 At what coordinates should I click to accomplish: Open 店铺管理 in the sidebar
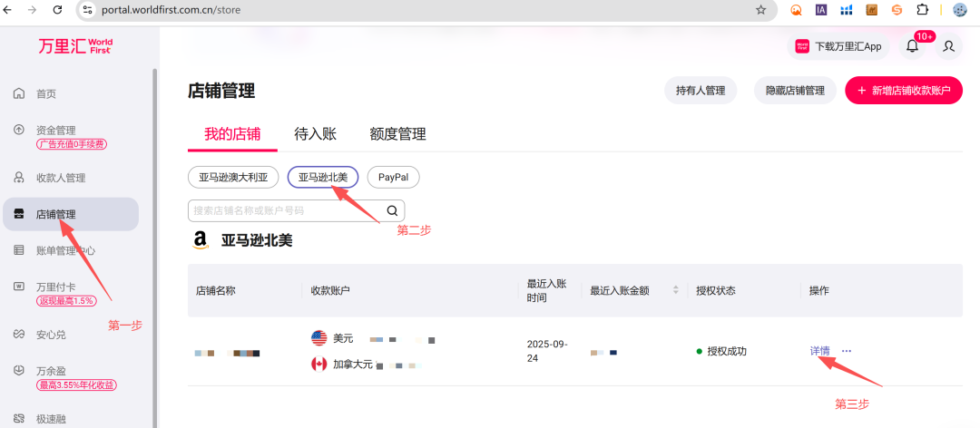pyautogui.click(x=71, y=214)
